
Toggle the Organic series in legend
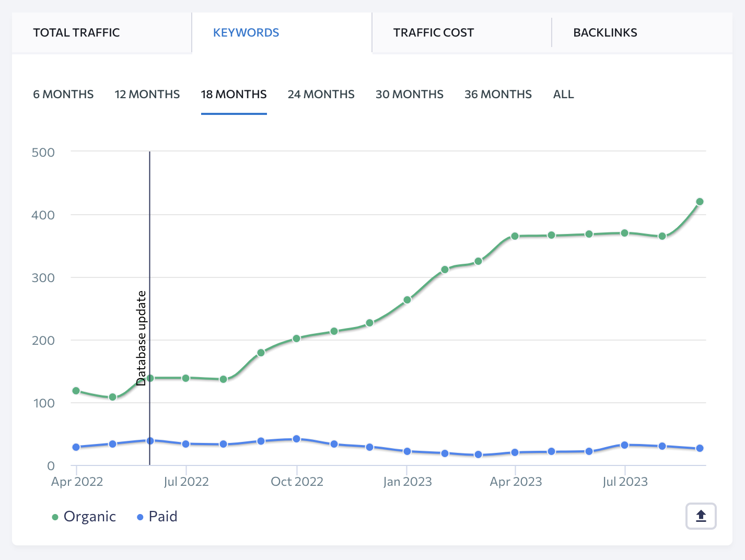tap(89, 517)
